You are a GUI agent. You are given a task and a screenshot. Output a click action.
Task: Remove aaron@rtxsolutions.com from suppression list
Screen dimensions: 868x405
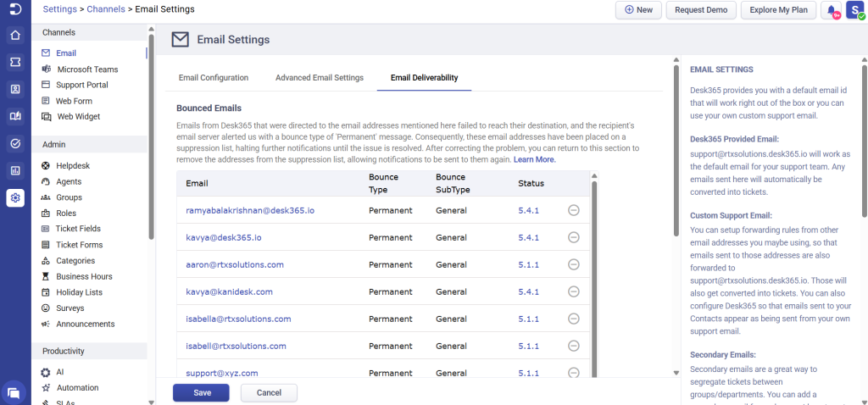coord(574,264)
